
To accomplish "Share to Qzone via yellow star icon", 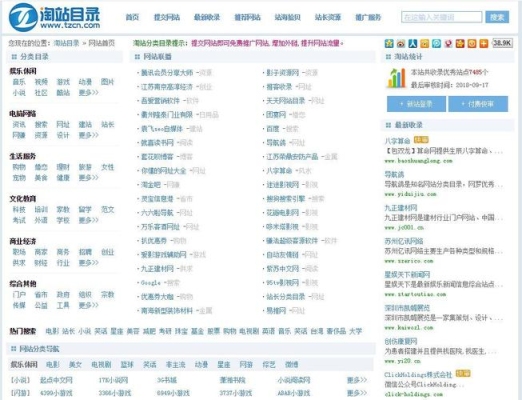I will tap(389, 43).
